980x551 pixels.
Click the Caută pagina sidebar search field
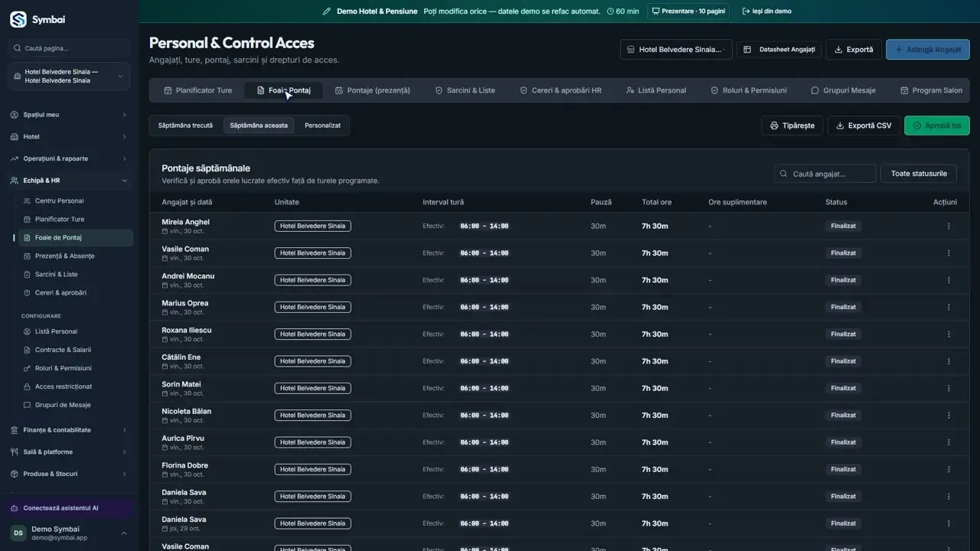69,48
